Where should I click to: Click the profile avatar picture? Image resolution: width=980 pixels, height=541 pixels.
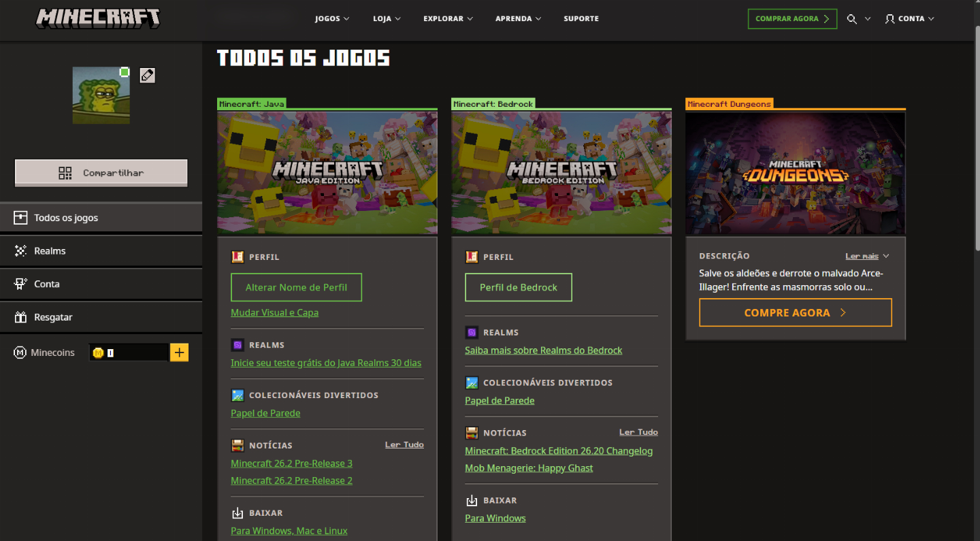pos(101,95)
